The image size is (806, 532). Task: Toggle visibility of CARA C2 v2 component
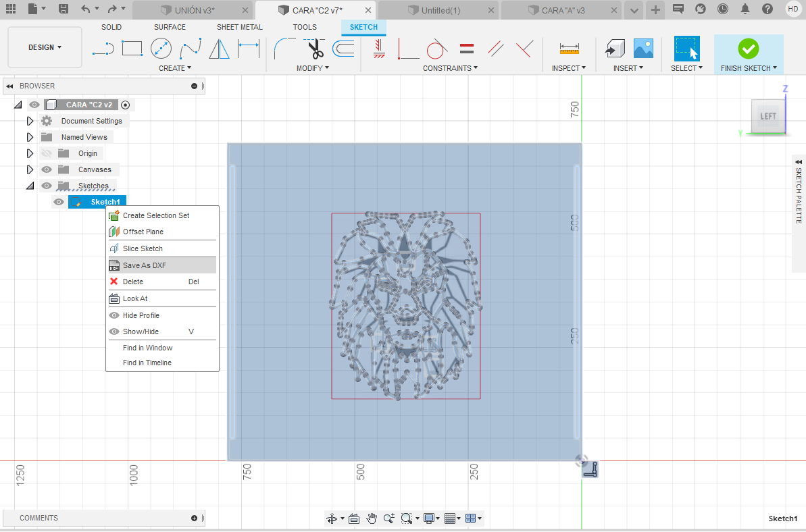pyautogui.click(x=34, y=105)
